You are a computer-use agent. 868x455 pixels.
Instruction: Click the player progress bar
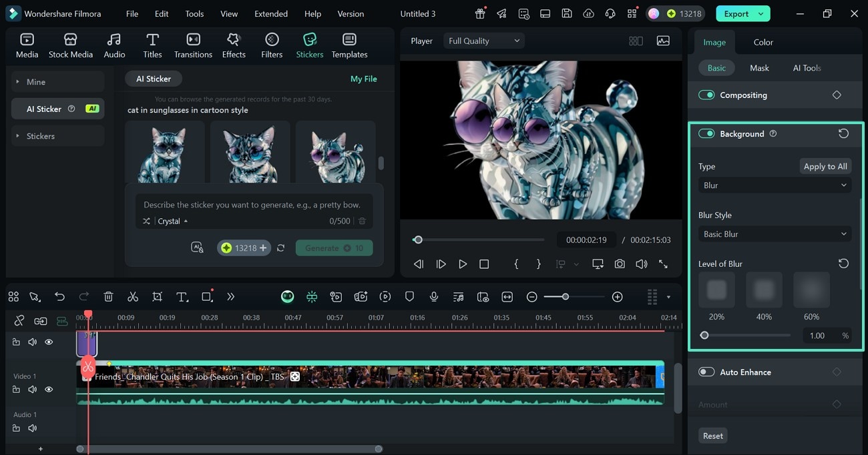pos(478,240)
